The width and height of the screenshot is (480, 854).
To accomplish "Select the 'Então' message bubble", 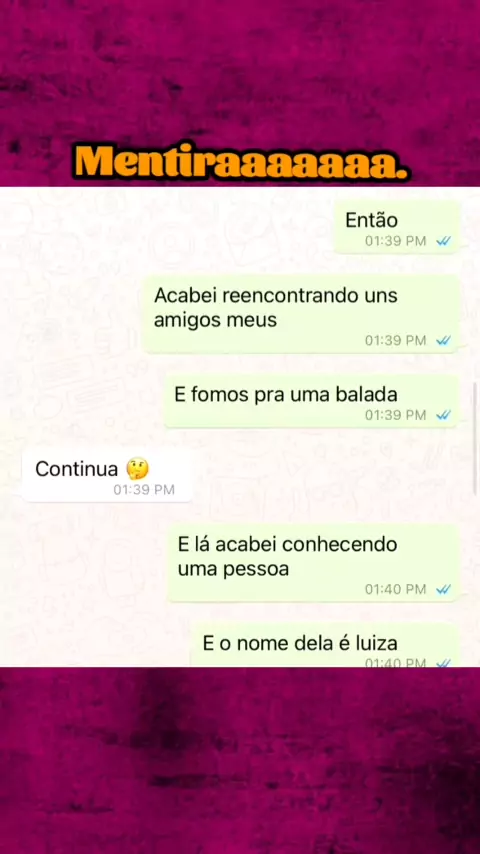I will tap(397, 227).
